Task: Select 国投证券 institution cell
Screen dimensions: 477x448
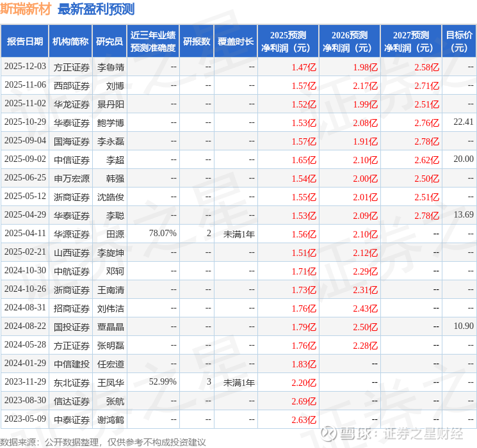Action: click(72, 327)
